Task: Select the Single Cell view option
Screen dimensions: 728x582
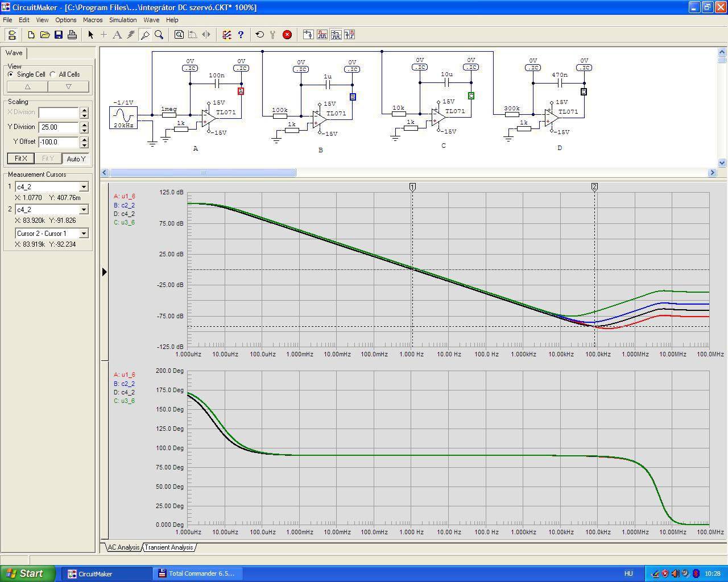Action: click(x=11, y=74)
